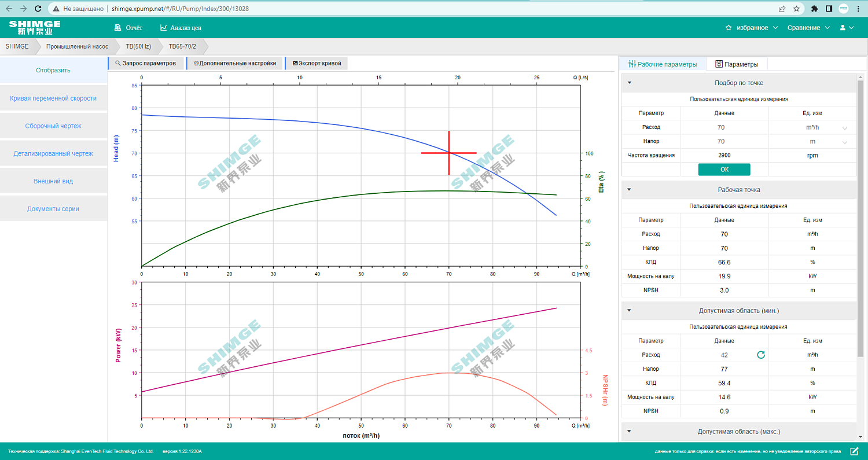
Task: Open the user account menu icon
Action: (x=847, y=28)
